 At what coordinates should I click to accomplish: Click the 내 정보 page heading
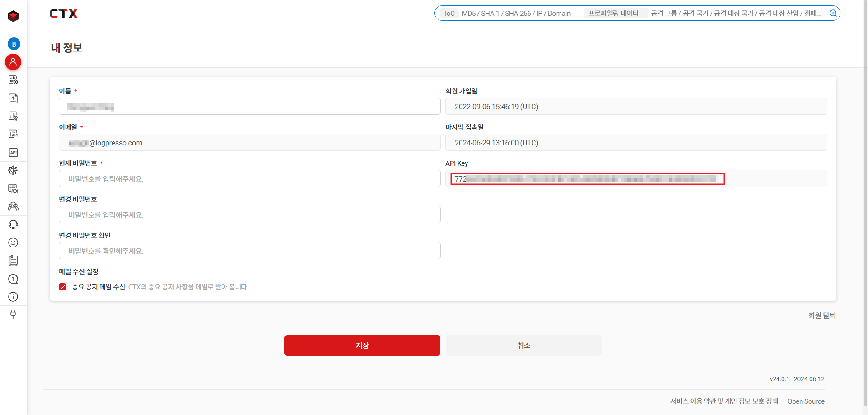pos(67,48)
